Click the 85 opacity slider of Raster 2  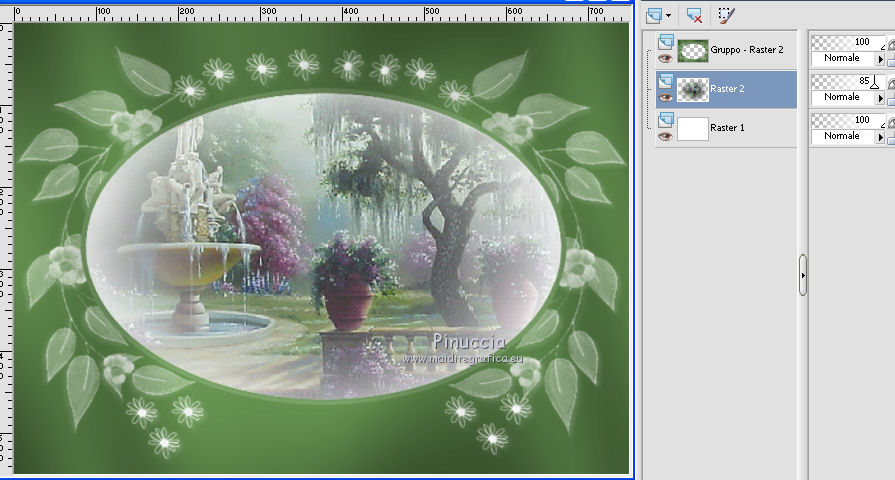pos(848,81)
